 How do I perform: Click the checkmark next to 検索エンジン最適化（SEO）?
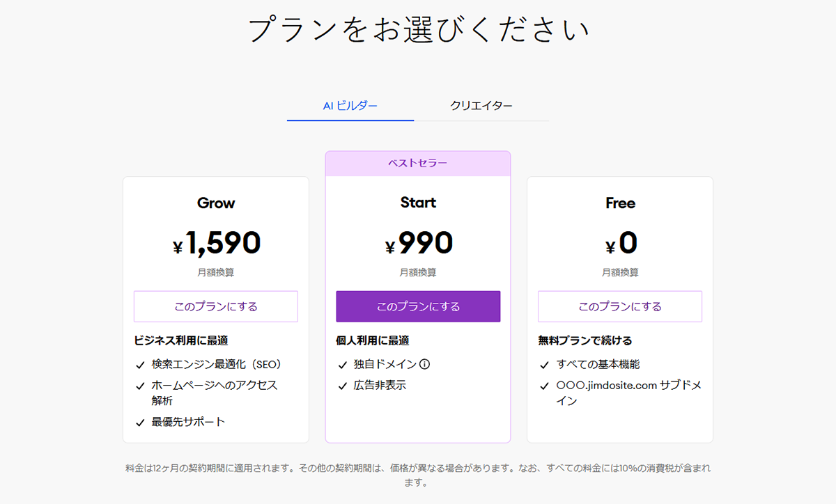click(139, 364)
